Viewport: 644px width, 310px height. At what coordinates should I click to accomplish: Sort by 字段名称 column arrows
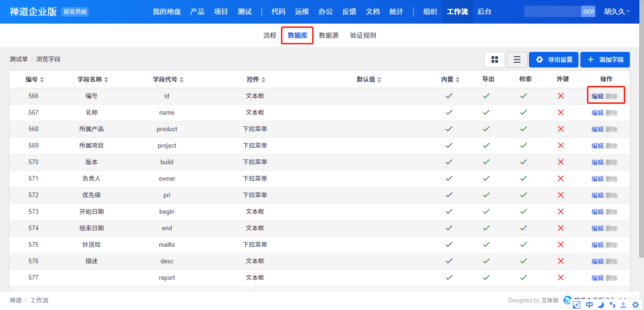click(x=106, y=80)
